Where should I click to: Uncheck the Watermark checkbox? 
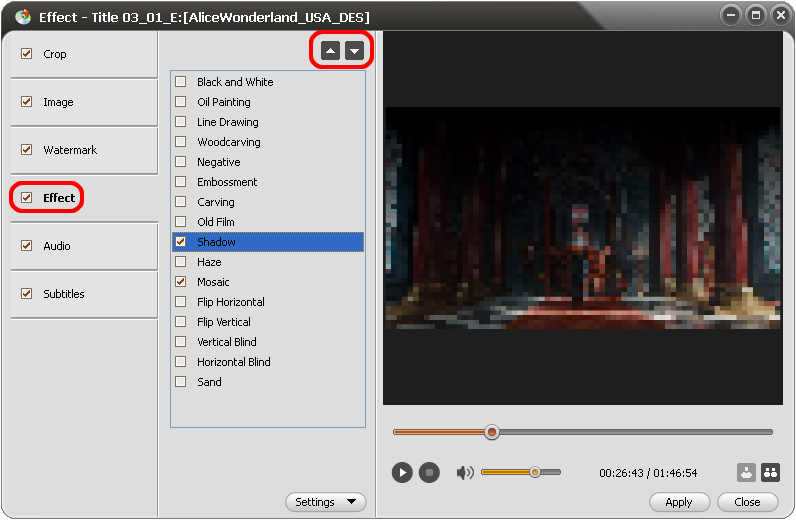(26, 149)
